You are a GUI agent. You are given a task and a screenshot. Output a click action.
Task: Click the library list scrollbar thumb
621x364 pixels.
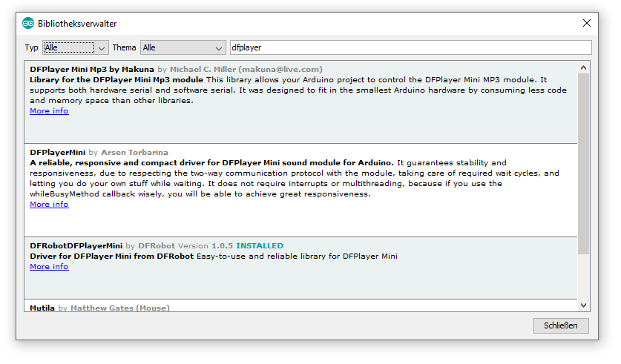[583, 164]
